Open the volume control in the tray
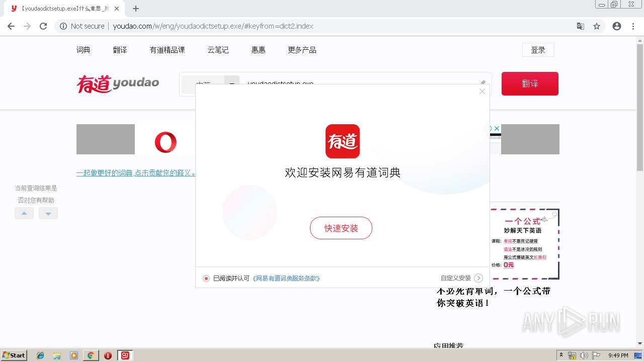 pyautogui.click(x=584, y=355)
